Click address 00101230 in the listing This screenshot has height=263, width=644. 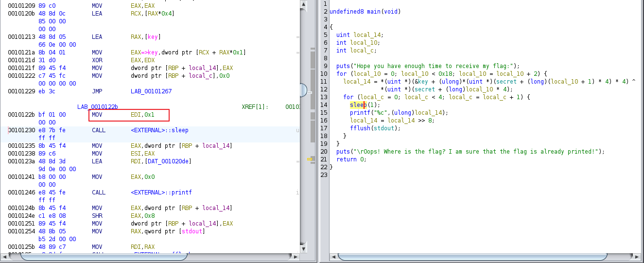click(21, 130)
